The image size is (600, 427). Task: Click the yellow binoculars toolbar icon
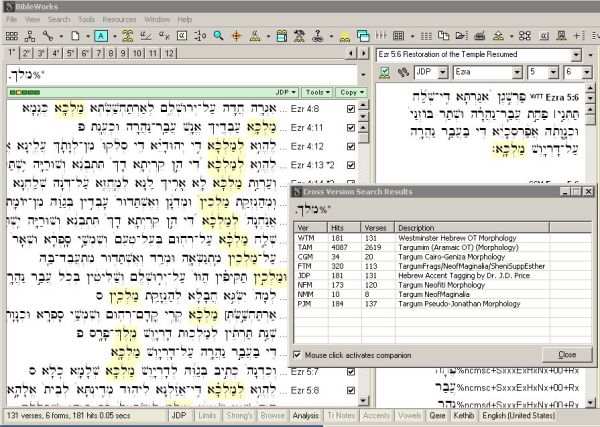click(x=345, y=37)
